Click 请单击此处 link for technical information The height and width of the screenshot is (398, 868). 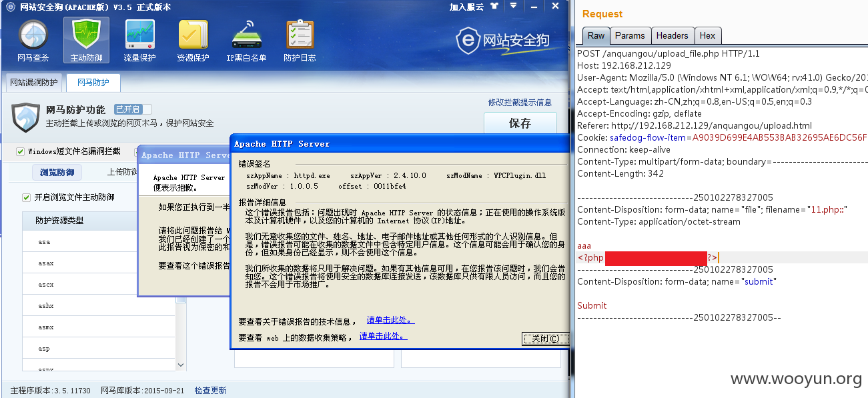(x=390, y=320)
